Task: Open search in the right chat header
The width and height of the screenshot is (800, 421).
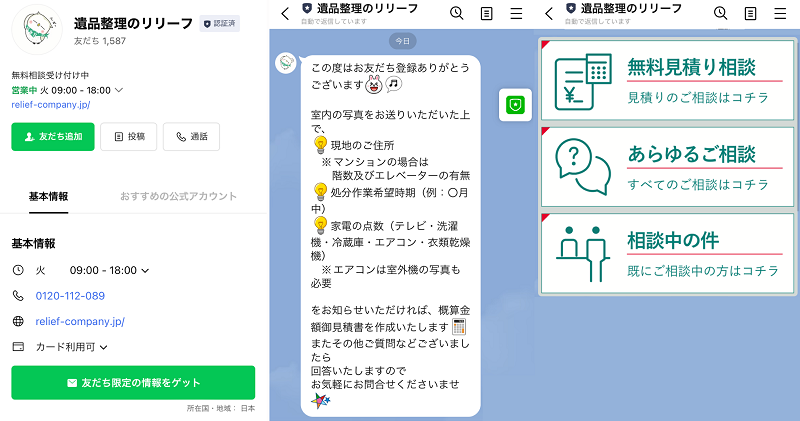Action: click(720, 13)
